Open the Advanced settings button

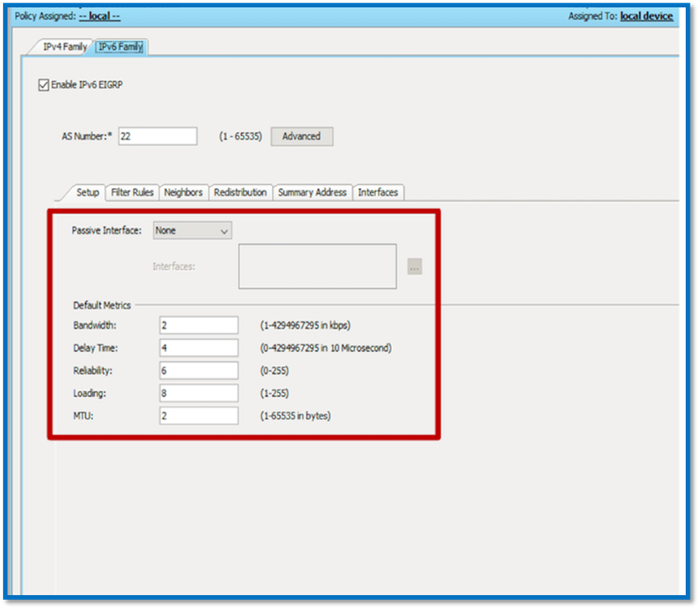coord(302,137)
